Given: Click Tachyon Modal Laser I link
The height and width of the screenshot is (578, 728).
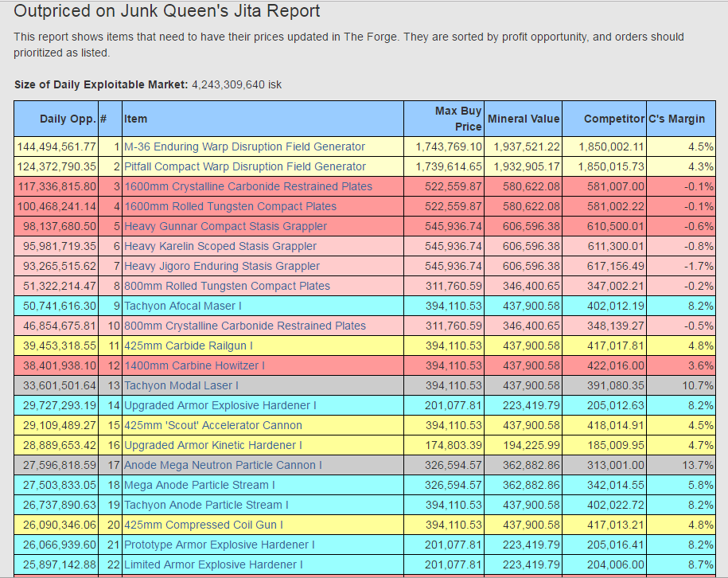Looking at the screenshot, I should pos(181,385).
